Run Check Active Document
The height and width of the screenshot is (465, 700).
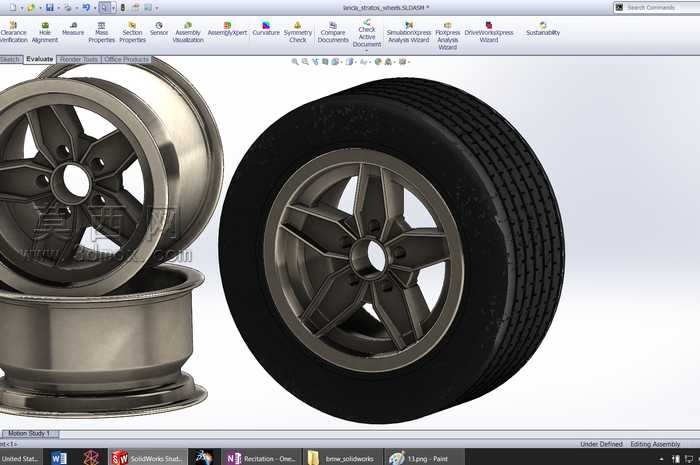click(x=367, y=33)
